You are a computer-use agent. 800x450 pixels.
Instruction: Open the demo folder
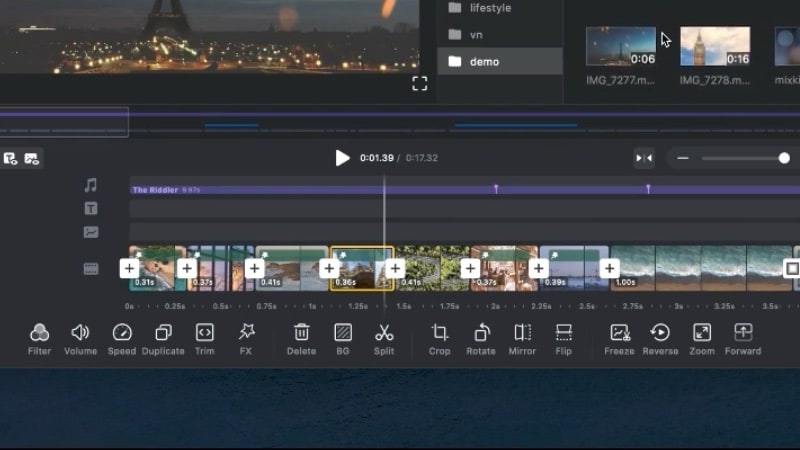tap(484, 62)
